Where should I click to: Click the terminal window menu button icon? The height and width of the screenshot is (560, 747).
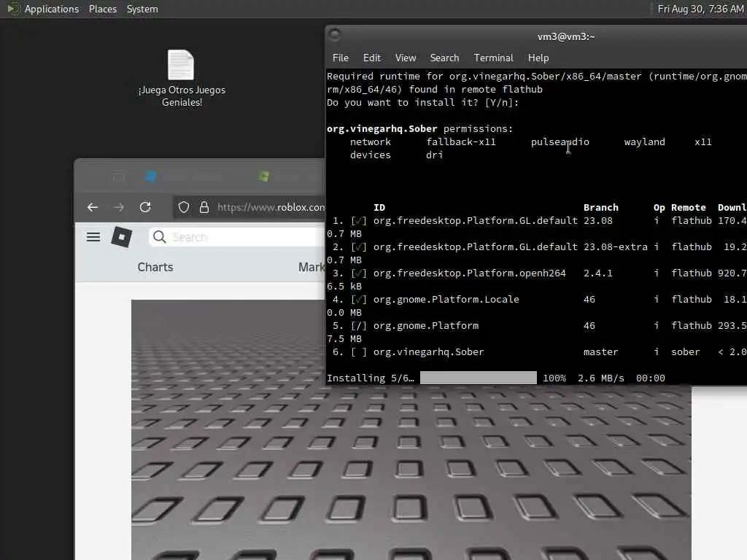click(x=335, y=35)
